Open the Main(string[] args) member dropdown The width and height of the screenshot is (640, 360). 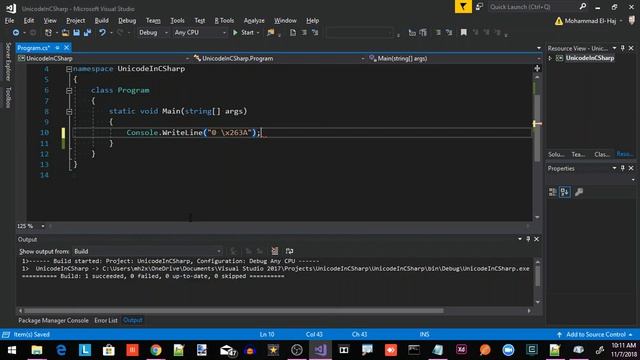[x=455, y=58]
